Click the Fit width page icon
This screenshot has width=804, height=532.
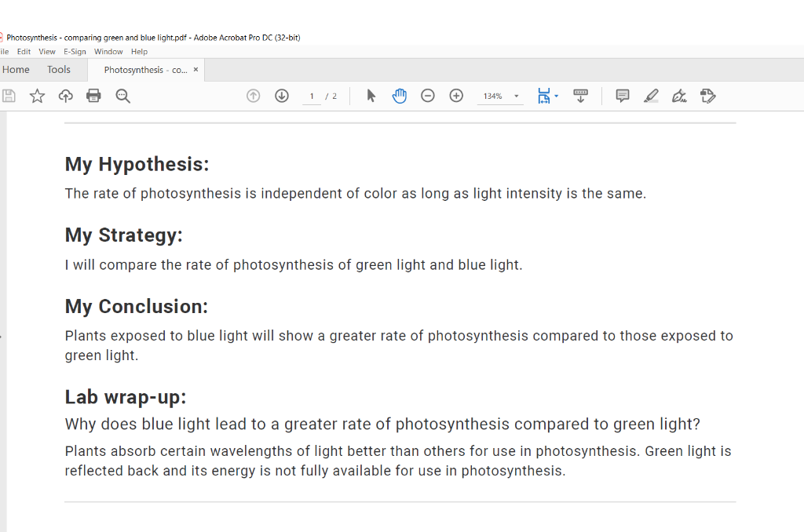coord(543,96)
